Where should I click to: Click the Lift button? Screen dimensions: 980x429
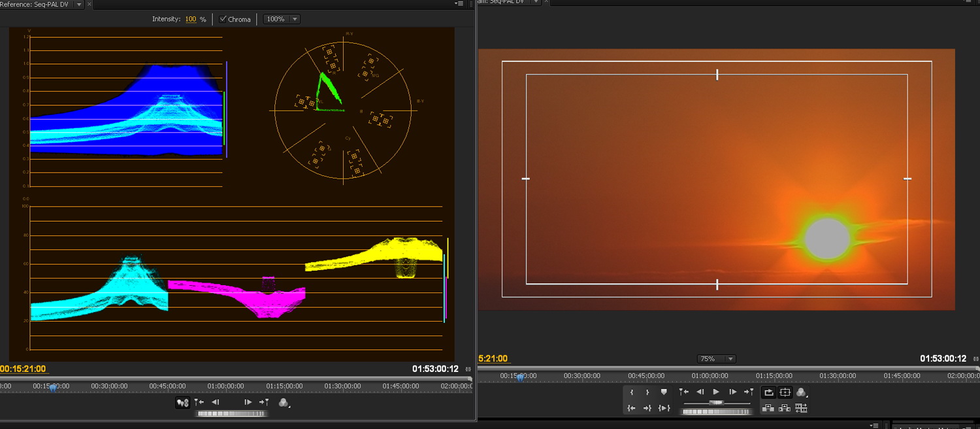pyautogui.click(x=768, y=408)
